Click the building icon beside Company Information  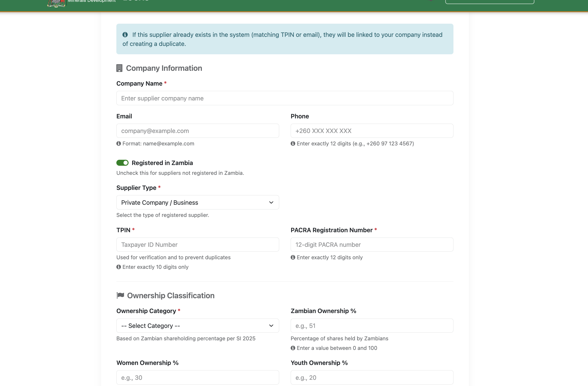point(119,68)
